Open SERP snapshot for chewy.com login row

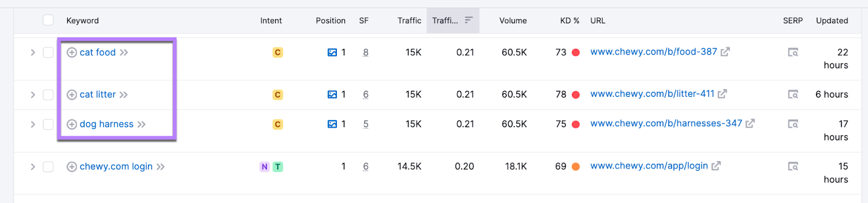(x=793, y=167)
